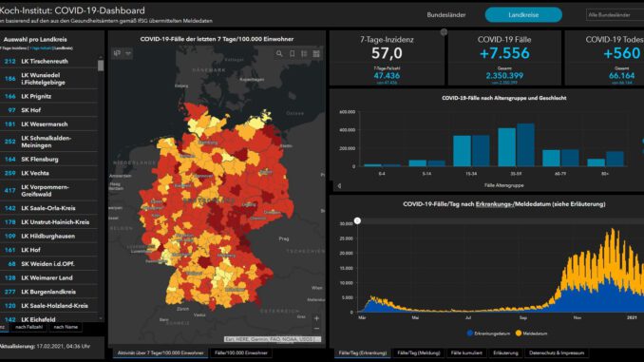Open the basemap gallery grid icon
Image resolution: width=644 pixels, height=362 pixels.
pos(316,54)
